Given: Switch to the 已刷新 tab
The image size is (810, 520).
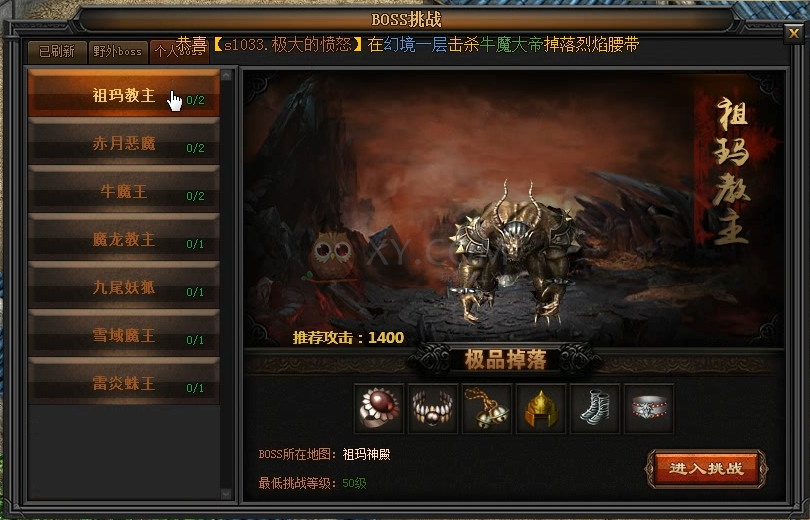Looking at the screenshot, I should tap(57, 52).
